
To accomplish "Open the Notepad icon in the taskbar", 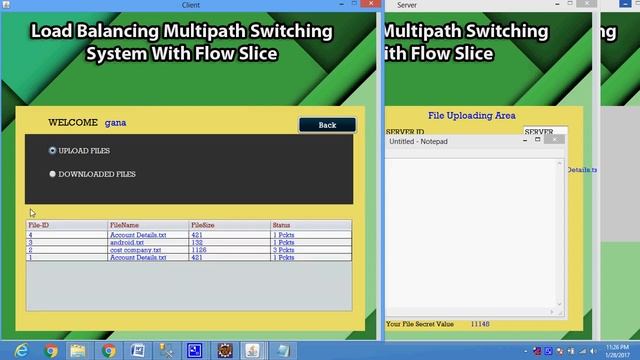I will pos(282,351).
